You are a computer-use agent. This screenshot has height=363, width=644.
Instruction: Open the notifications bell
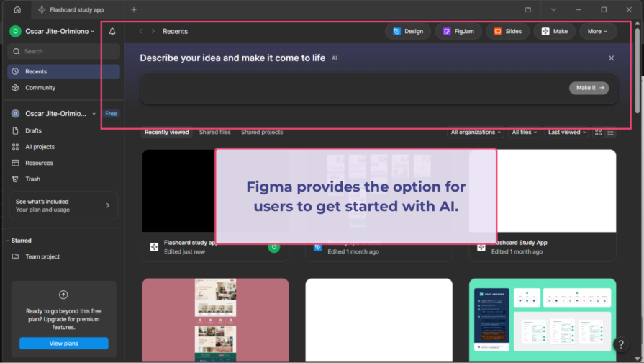click(112, 31)
